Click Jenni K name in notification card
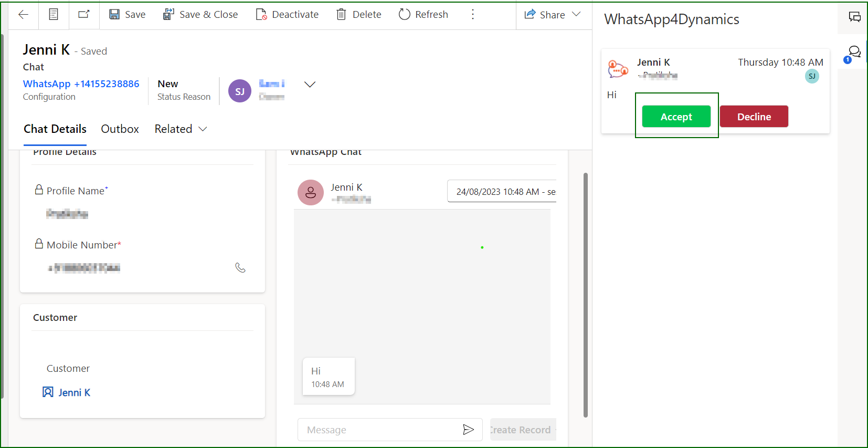 click(653, 62)
